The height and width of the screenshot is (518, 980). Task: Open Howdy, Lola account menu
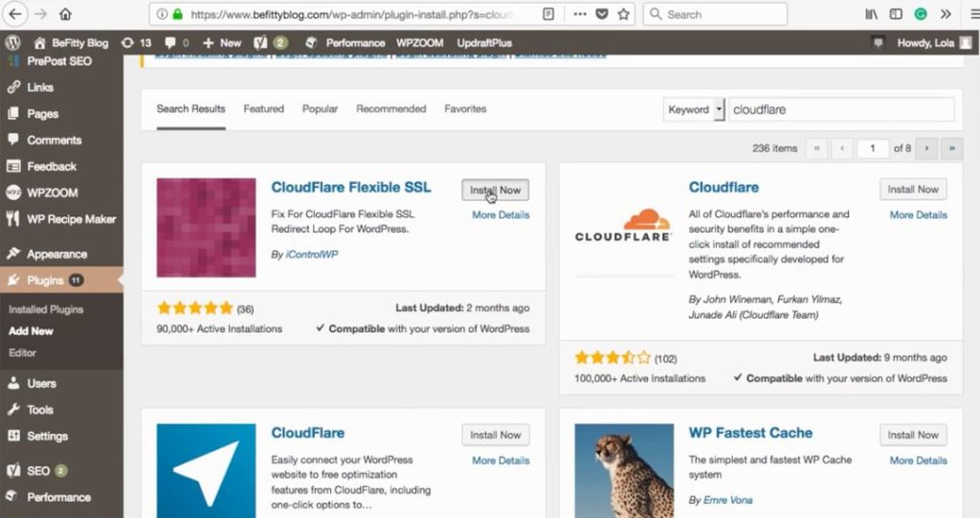(934, 42)
